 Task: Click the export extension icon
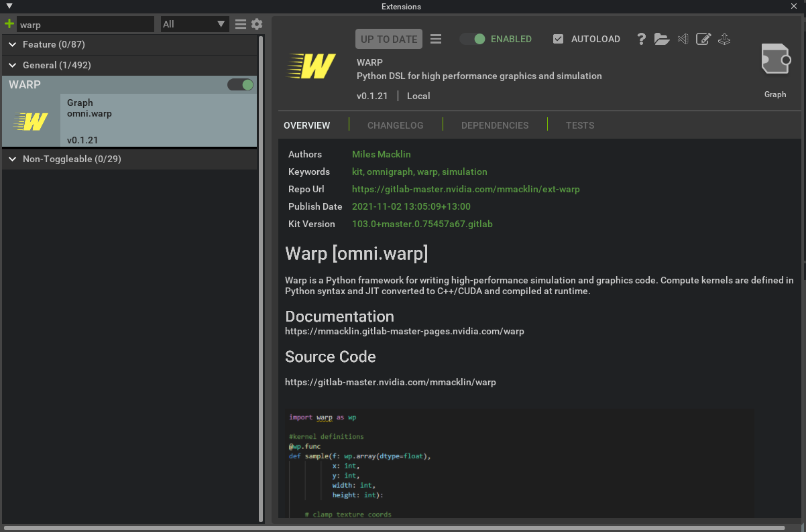pos(724,39)
